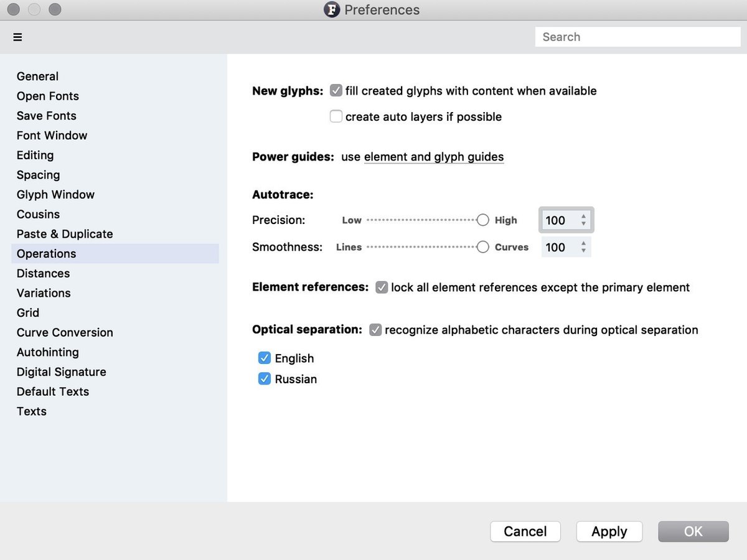The height and width of the screenshot is (560, 747).
Task: Open the General preferences section
Action: [x=37, y=77]
